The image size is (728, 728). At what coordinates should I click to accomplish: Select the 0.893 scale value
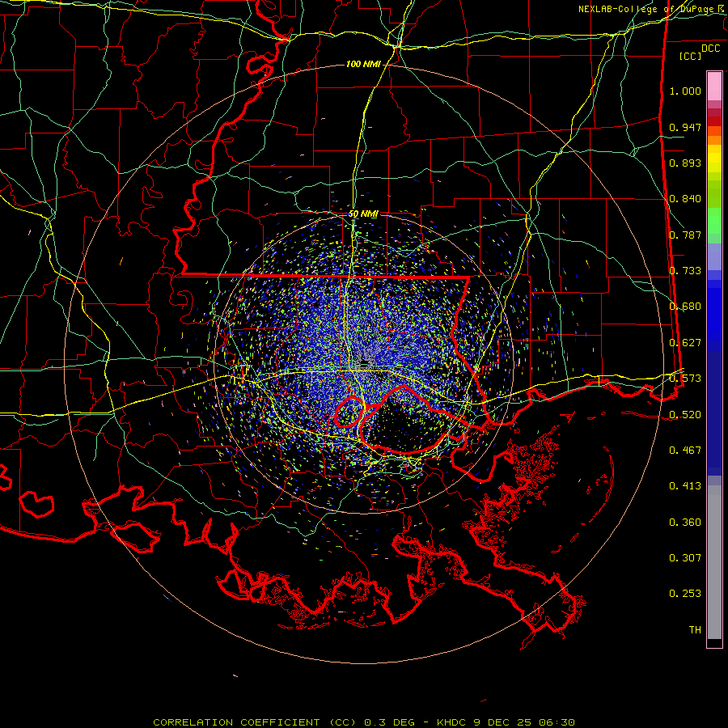685,163
